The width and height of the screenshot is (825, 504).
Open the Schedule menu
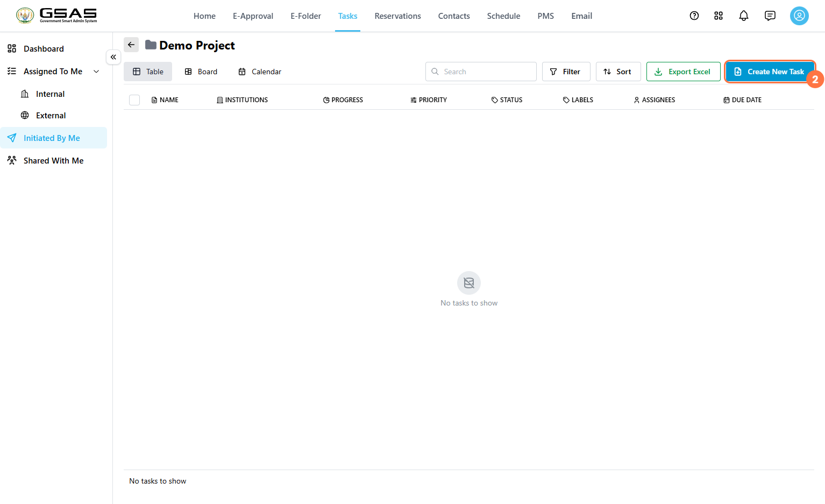pos(503,16)
